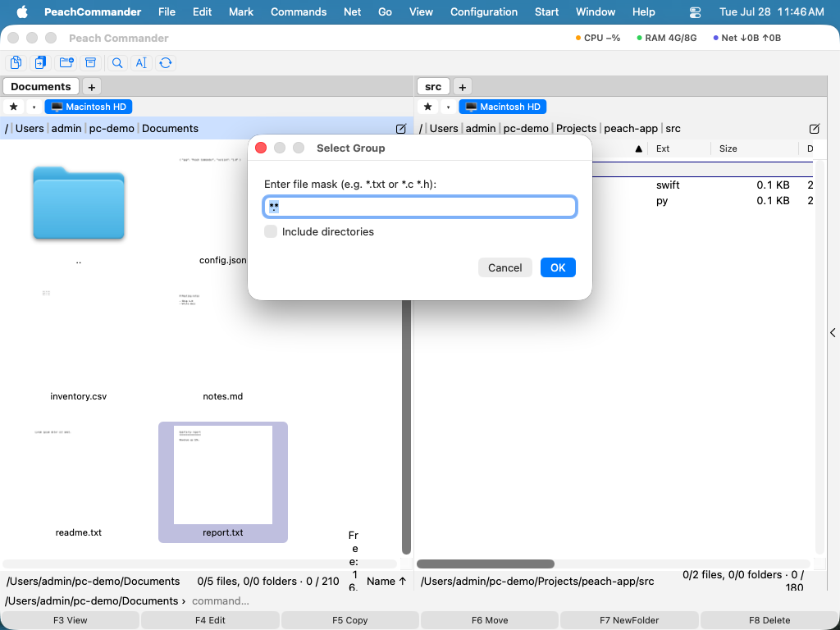Click the Move files toolbar icon

click(x=40, y=62)
